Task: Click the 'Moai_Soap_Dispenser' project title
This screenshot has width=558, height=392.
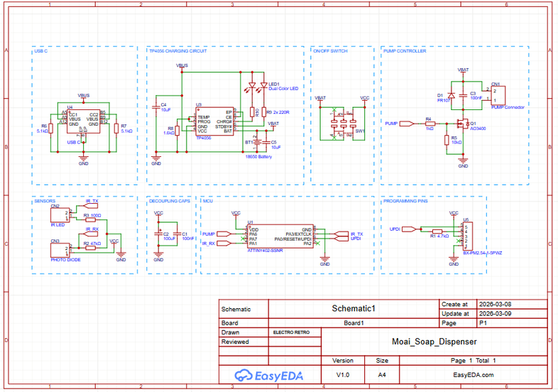Action: click(434, 342)
